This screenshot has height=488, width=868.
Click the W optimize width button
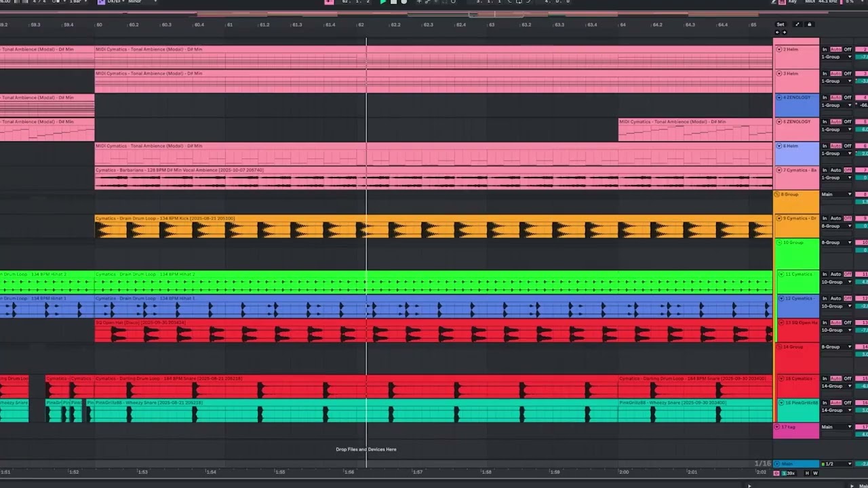point(816,473)
